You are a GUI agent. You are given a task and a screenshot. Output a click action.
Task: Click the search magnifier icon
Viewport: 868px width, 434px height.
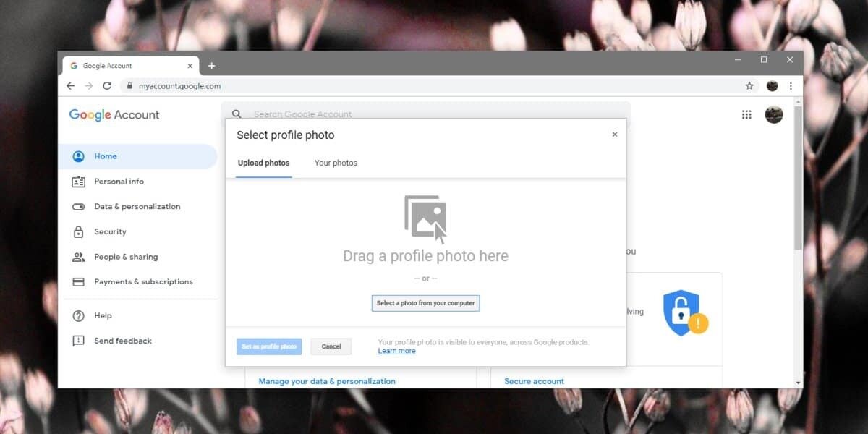click(x=237, y=114)
